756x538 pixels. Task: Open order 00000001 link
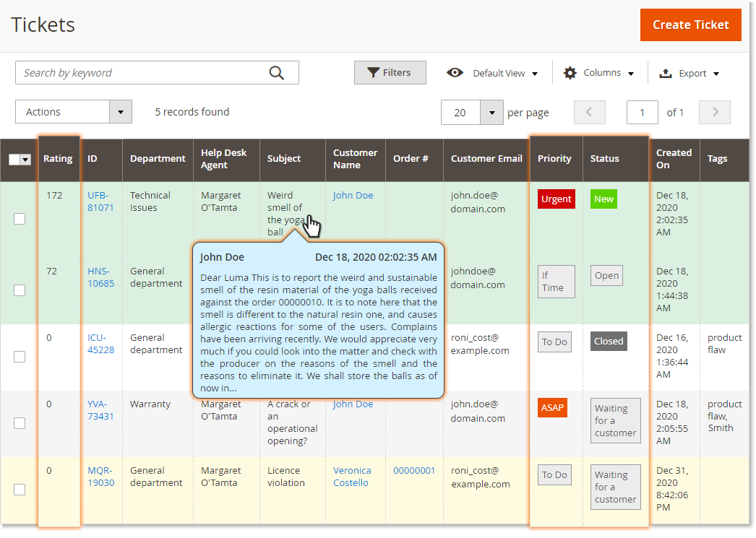point(413,471)
